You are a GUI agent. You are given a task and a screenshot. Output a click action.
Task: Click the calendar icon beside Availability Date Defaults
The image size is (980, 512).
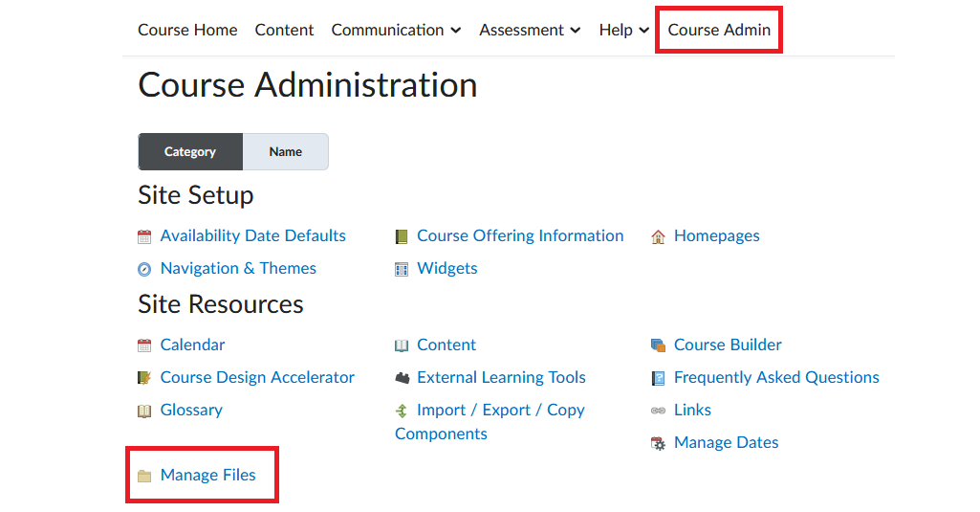click(144, 236)
